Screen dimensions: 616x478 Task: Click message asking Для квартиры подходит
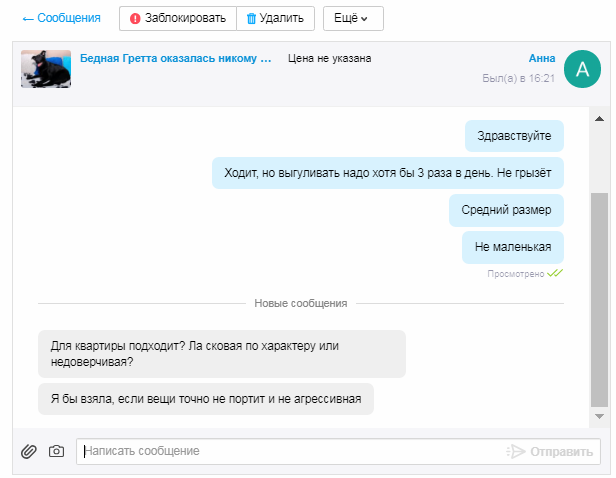pos(222,354)
